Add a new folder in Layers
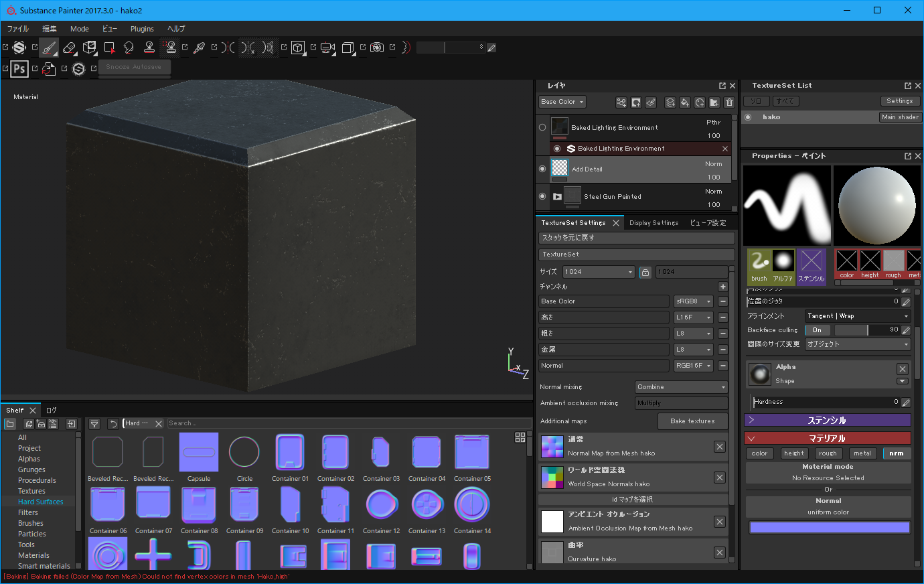Screen dimensions: 924x584 (714, 102)
